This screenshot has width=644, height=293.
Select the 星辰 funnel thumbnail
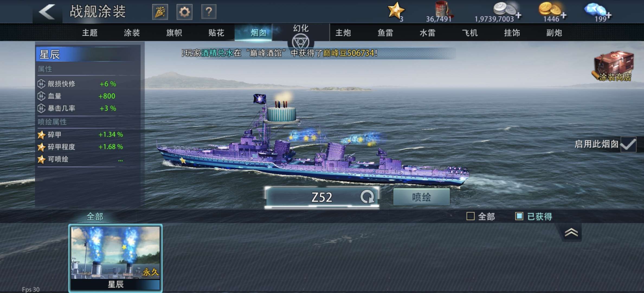click(x=115, y=258)
